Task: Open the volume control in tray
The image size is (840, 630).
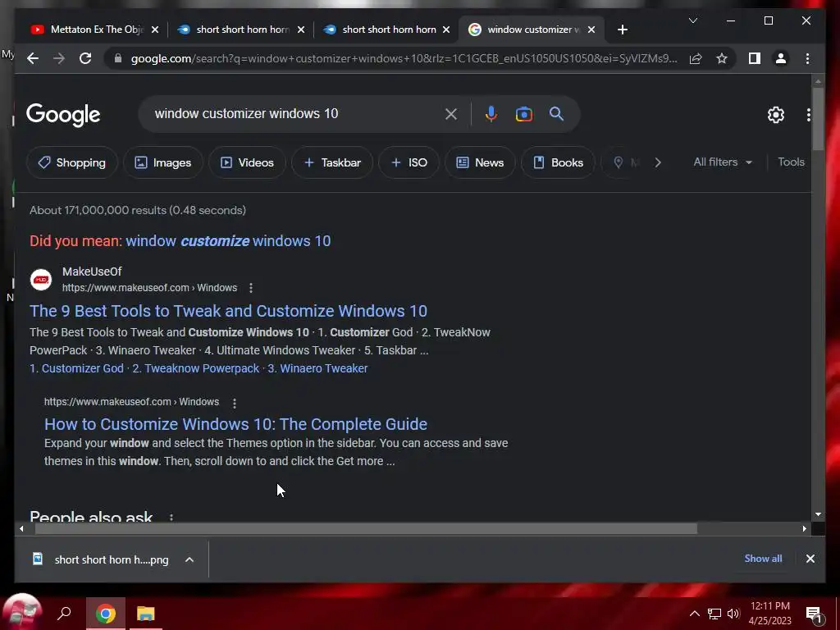Action: (733, 614)
